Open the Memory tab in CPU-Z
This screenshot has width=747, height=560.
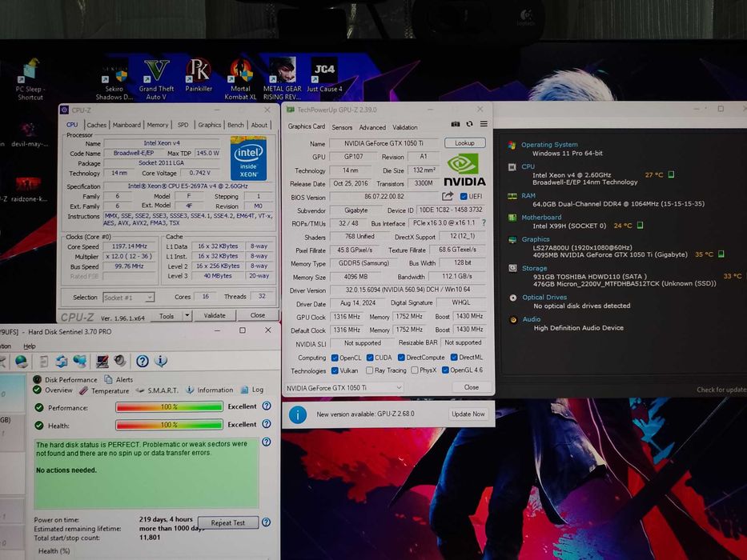[x=157, y=125]
